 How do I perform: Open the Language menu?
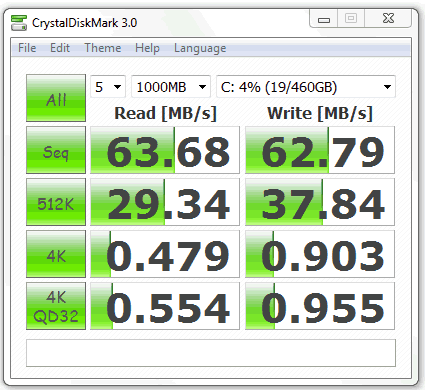pyautogui.click(x=200, y=48)
